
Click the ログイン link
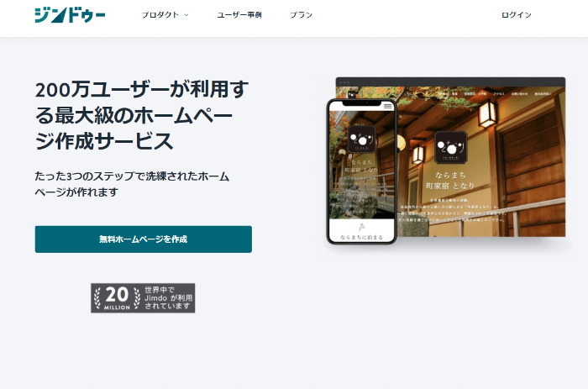(516, 15)
